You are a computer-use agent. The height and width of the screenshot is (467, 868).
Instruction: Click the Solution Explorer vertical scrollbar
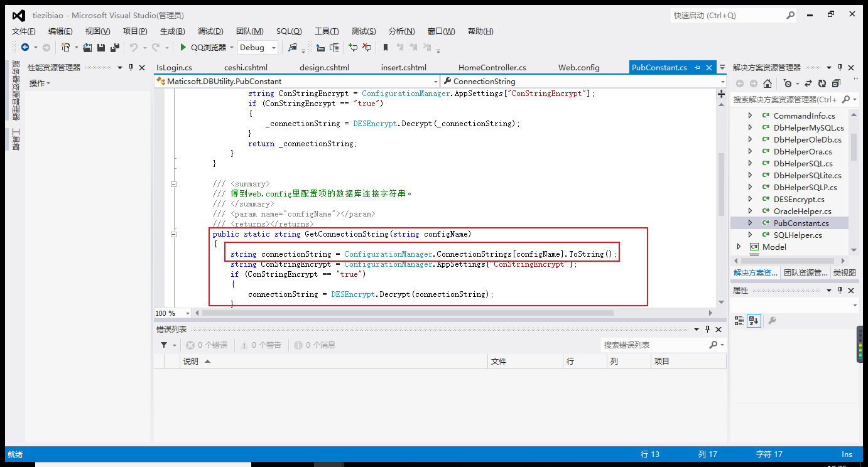854,147
